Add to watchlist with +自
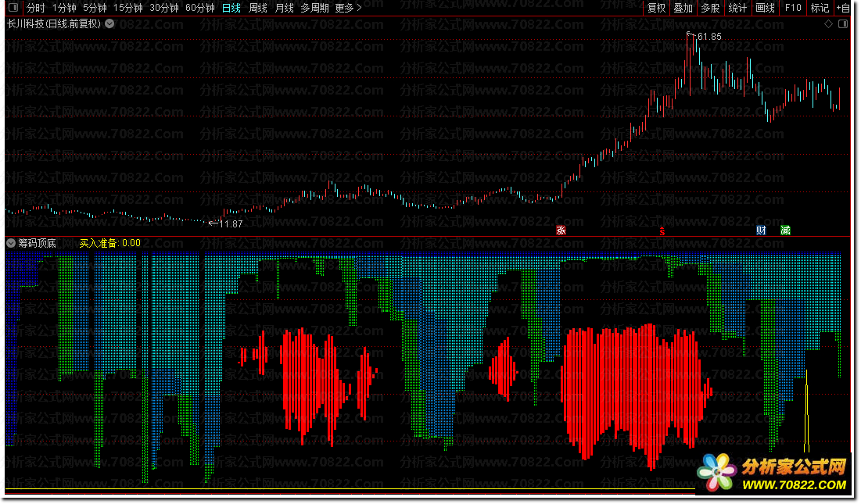The width and height of the screenshot is (861, 504). (842, 8)
